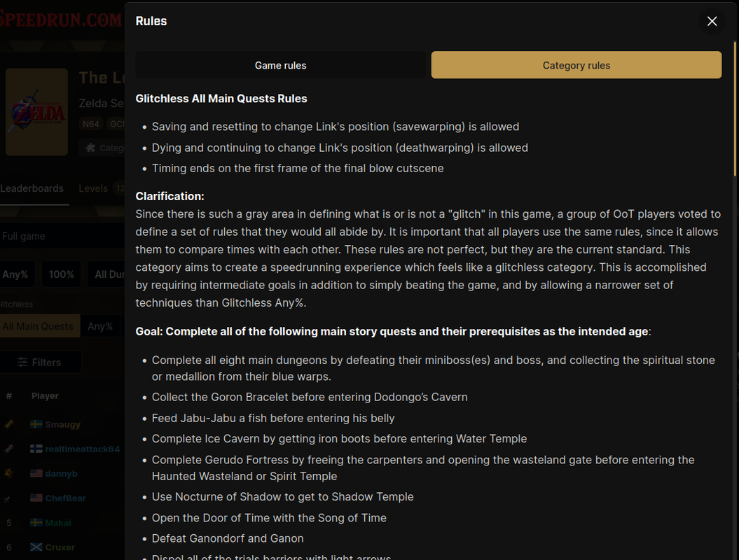Click the Scotland flag beside Cruxer

click(36, 547)
